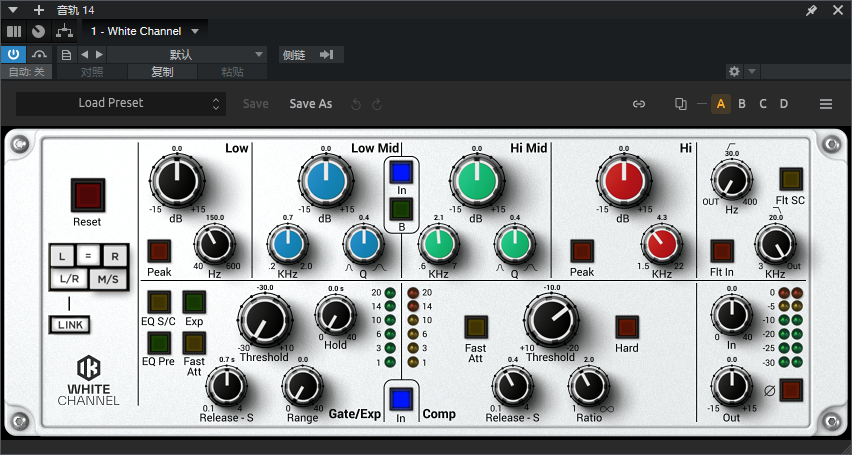Toggle the EQ Pre button

pyautogui.click(x=159, y=343)
